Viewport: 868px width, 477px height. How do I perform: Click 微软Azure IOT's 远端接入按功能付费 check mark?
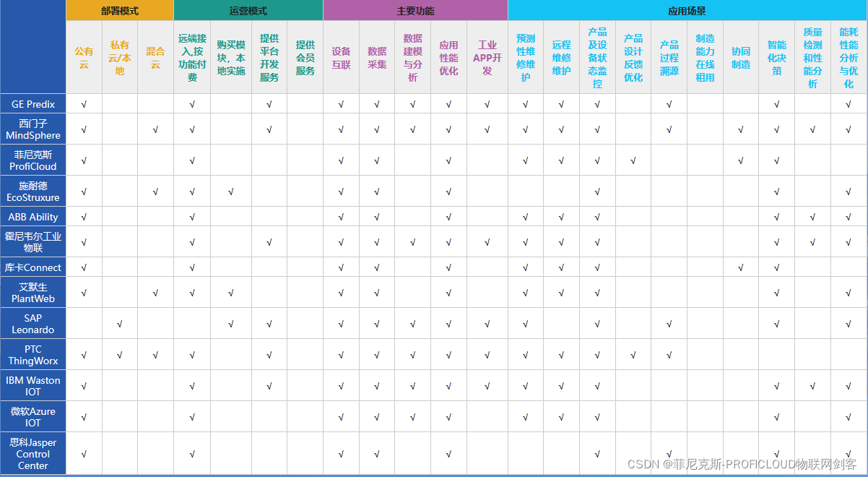[192, 418]
